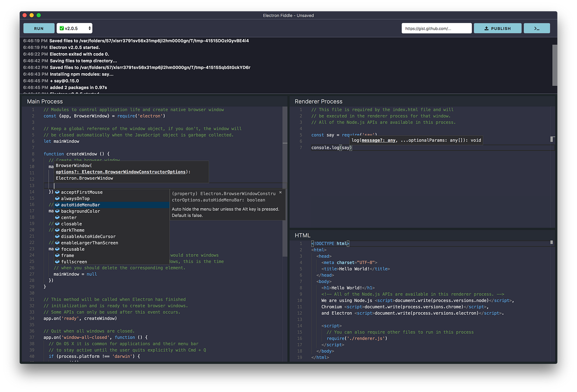Click the property icon next to frame
Viewport: 577px width, 392px height.
[58, 255]
